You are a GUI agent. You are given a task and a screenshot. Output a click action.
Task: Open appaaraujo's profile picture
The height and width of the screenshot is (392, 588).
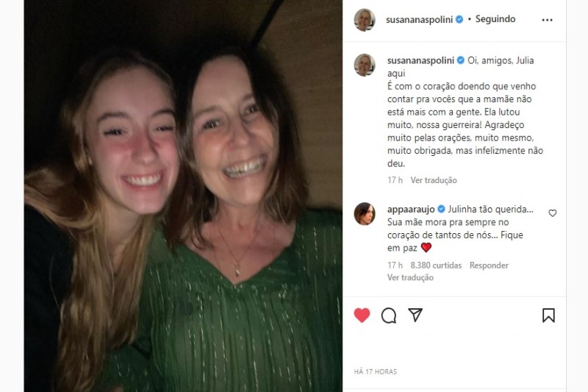[x=365, y=214]
